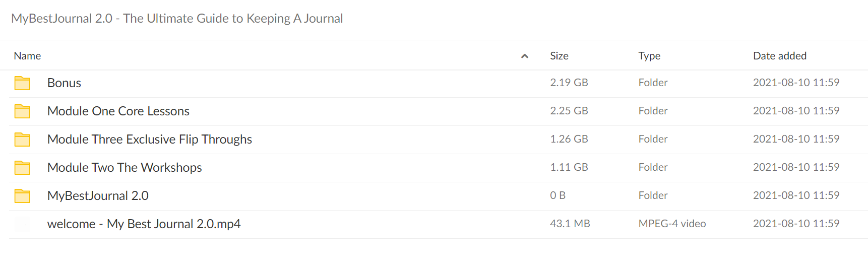Open the MyBestJournal 2.0 folder name
868x272 pixels.
[98, 196]
